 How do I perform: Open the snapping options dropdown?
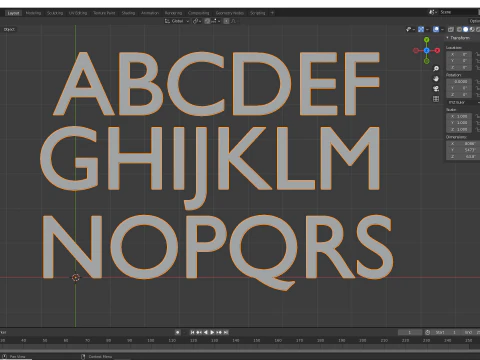216,21
